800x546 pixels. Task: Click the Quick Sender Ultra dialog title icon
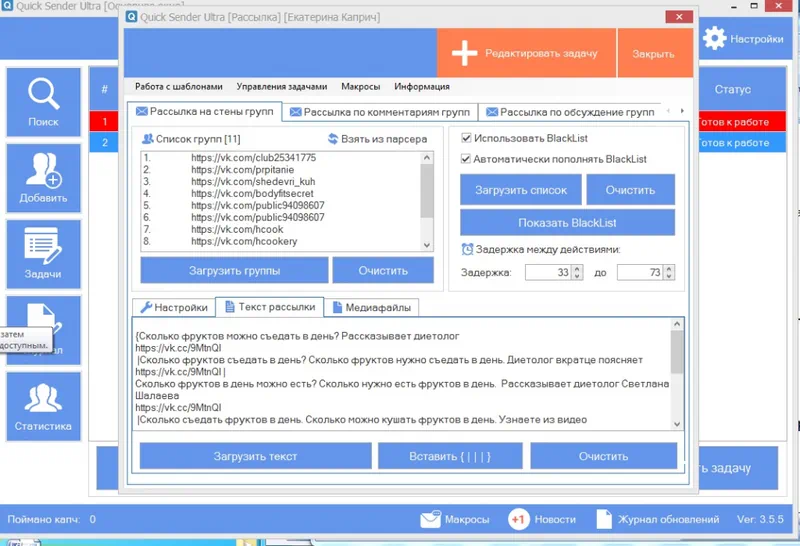point(132,16)
